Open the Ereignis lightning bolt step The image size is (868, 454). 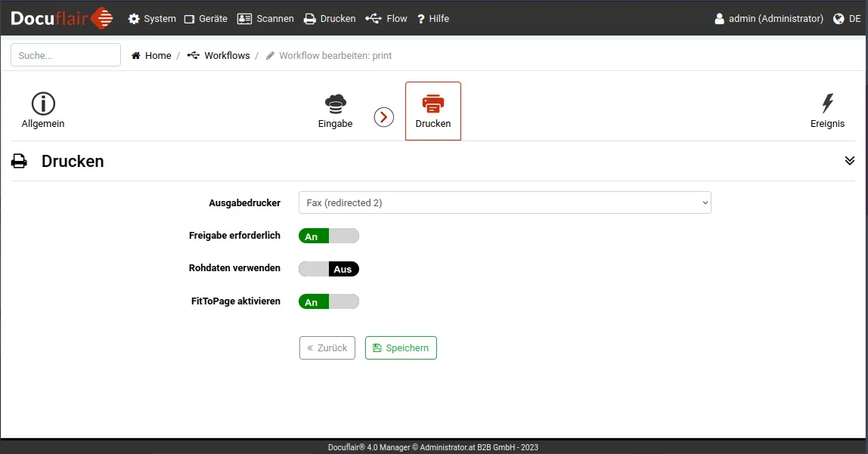[827, 104]
